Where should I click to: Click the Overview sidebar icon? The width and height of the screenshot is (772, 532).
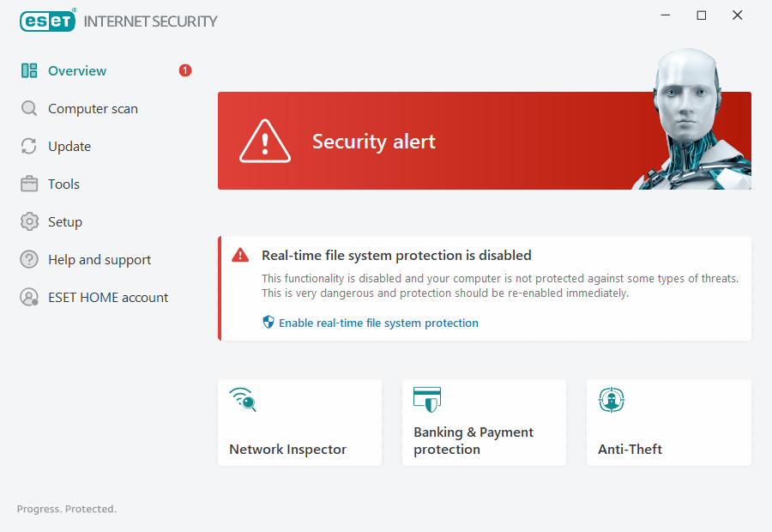point(29,71)
